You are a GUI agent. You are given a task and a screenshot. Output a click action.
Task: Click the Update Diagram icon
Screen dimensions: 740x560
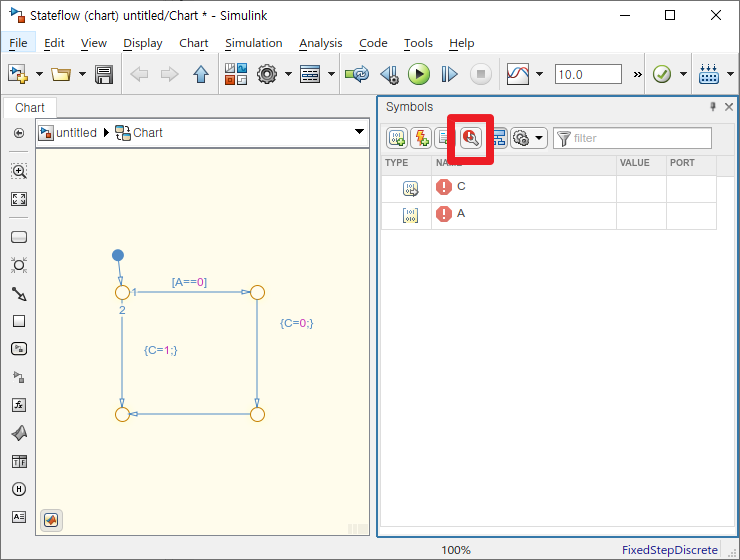tap(357, 74)
